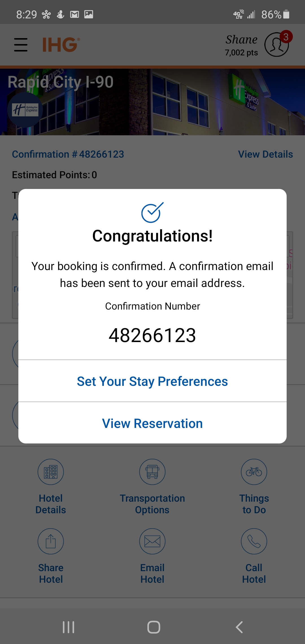Tap the confirmation number 48266123 in dialog
305x644 pixels.
[152, 336]
